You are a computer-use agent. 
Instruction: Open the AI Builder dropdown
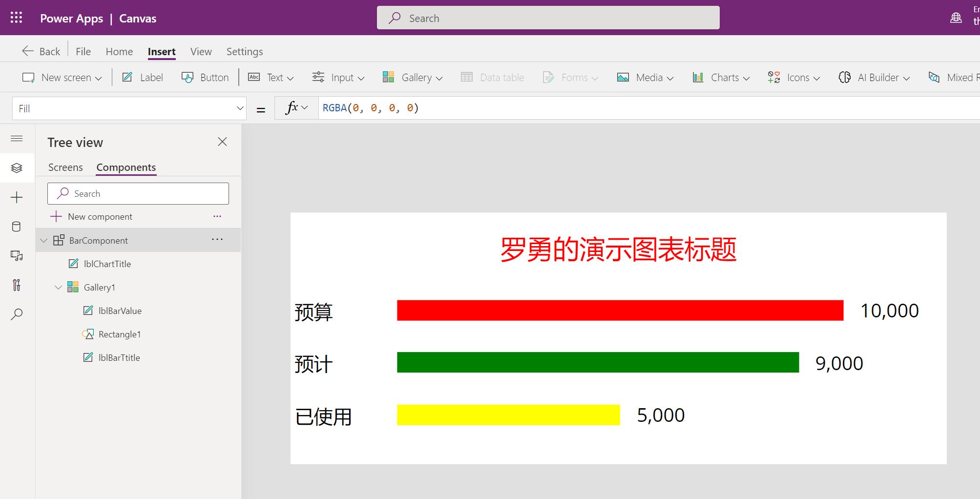(874, 77)
